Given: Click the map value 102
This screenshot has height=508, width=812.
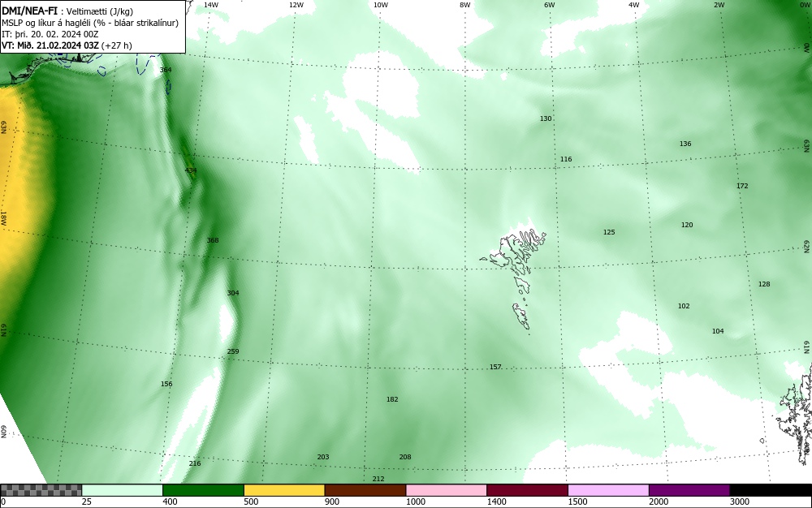Looking at the screenshot, I should click(684, 306).
